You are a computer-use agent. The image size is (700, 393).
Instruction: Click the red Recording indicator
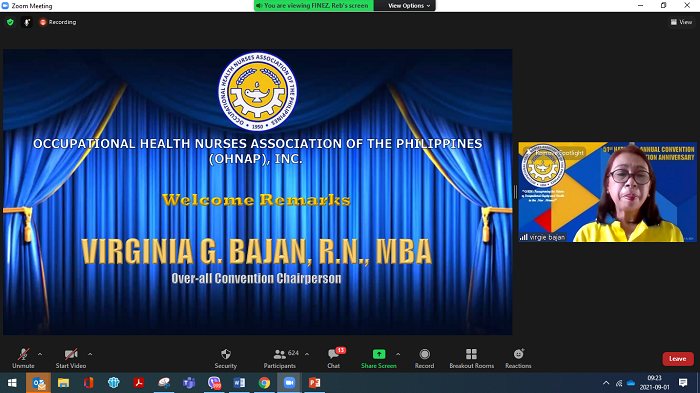58,22
